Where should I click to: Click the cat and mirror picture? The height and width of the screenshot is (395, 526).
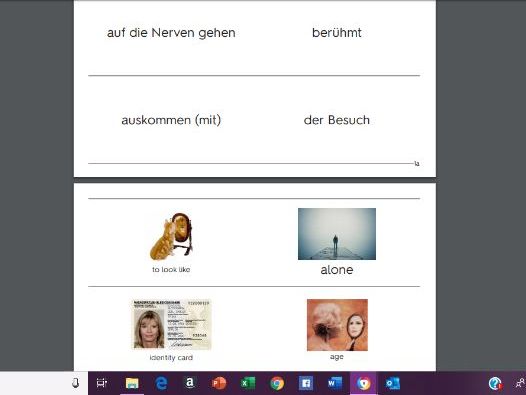coord(171,237)
